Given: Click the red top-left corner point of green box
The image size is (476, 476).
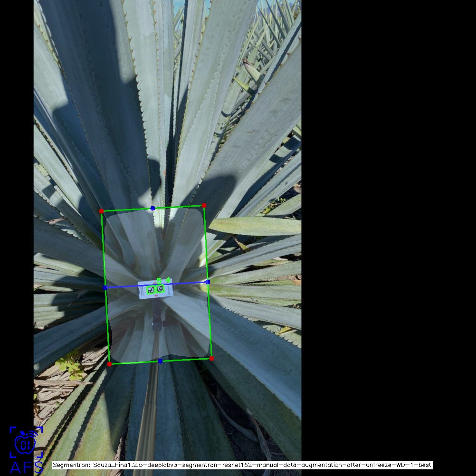Looking at the screenshot, I should [x=101, y=211].
